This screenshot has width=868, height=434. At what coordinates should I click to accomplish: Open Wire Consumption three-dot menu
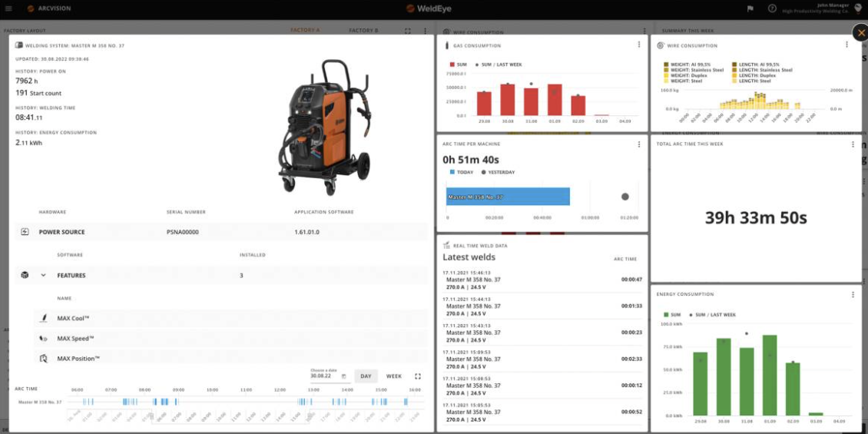847,45
